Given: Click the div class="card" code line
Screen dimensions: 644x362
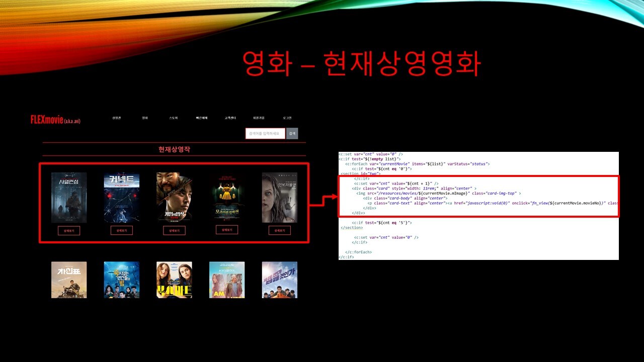Looking at the screenshot, I should pyautogui.click(x=414, y=189).
